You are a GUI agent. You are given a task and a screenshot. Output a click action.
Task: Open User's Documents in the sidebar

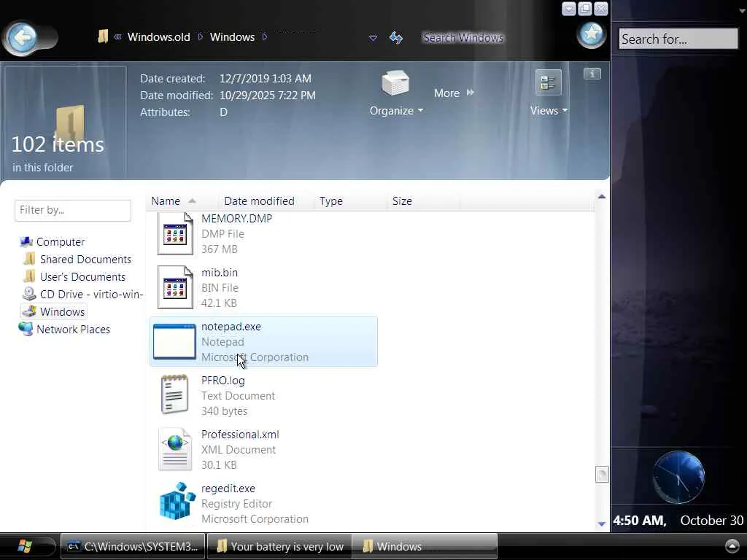pos(82,277)
